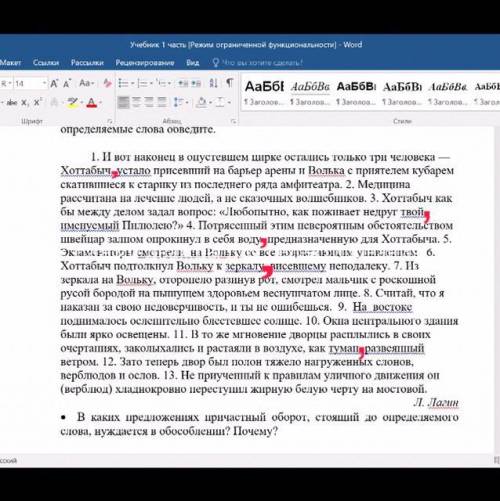The width and height of the screenshot is (500, 501).
Task: Toggle right text alignment
Action: (x=149, y=102)
